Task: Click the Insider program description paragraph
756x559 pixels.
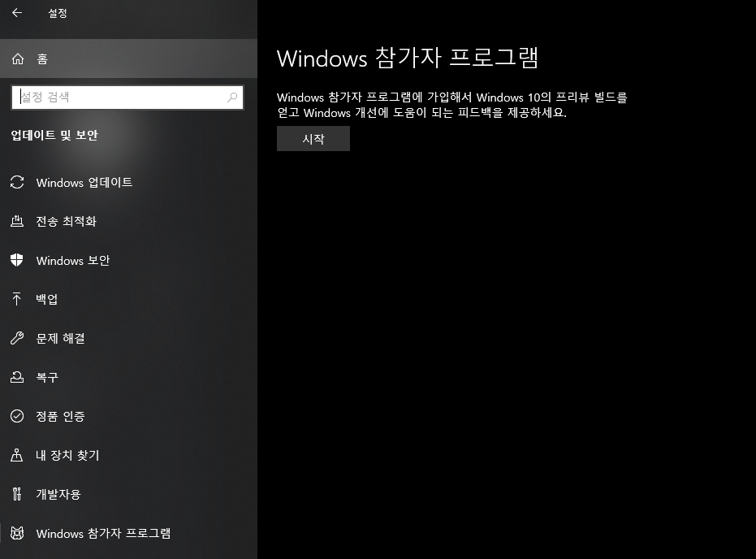Action: [452, 105]
